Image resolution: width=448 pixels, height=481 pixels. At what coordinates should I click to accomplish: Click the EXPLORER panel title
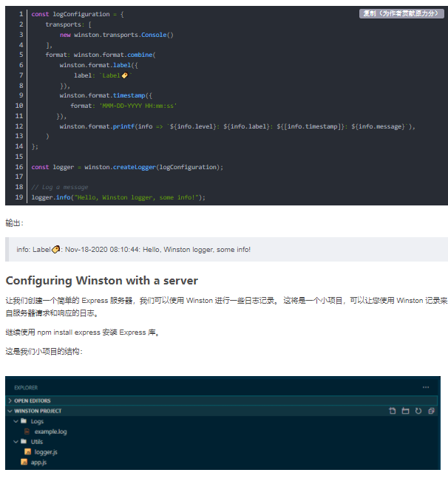[x=26, y=388]
